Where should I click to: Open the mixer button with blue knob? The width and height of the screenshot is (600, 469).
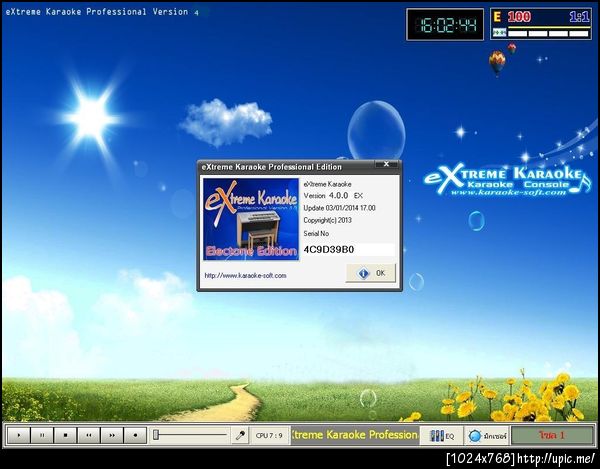(487, 436)
